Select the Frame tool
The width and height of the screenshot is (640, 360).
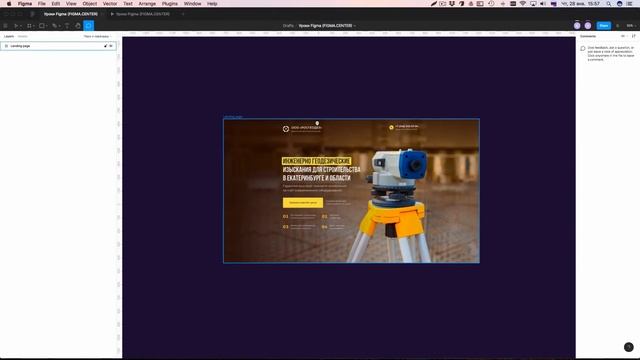[29, 26]
